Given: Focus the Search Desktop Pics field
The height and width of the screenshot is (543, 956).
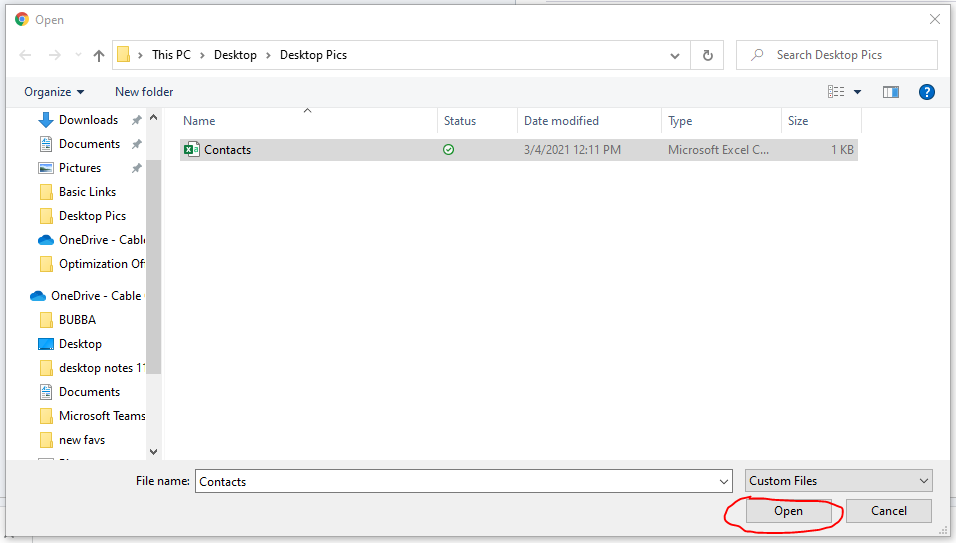Looking at the screenshot, I should 836,55.
